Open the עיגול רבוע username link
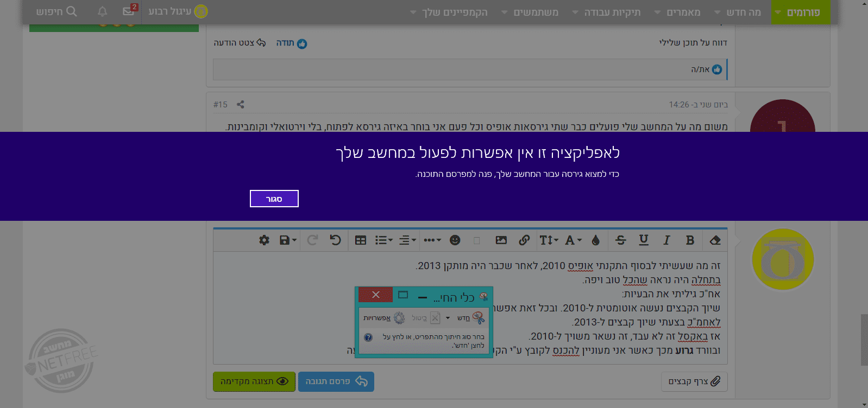Viewport: 868px width, 408px height. 170,11
